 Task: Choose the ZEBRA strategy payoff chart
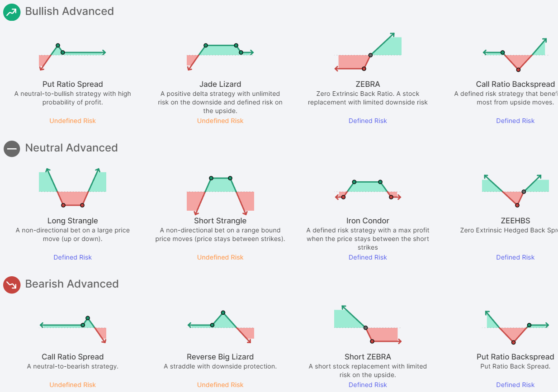[x=368, y=53]
